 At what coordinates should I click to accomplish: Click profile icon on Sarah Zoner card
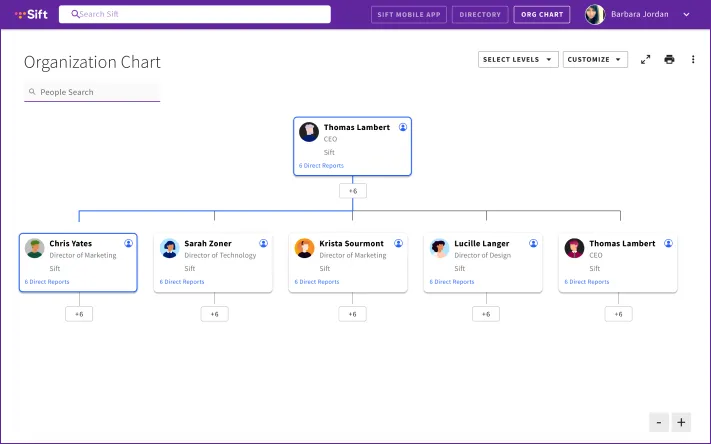click(263, 243)
